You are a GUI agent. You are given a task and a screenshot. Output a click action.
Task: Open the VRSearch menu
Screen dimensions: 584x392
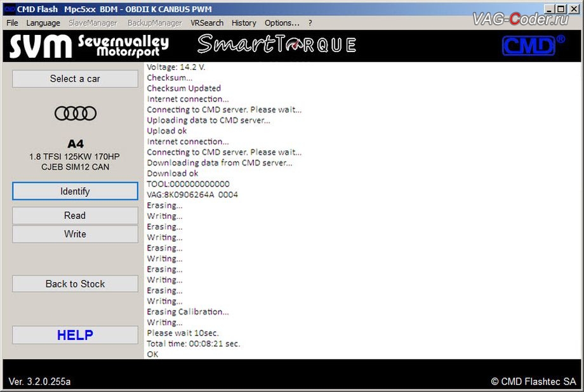pyautogui.click(x=207, y=23)
